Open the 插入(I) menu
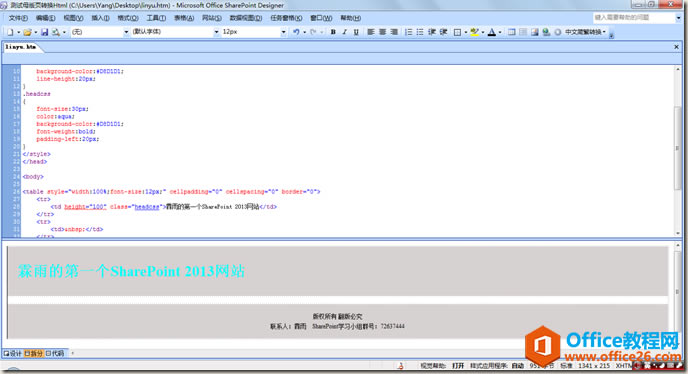Screen dimensions: 688x374 [x=100, y=18]
